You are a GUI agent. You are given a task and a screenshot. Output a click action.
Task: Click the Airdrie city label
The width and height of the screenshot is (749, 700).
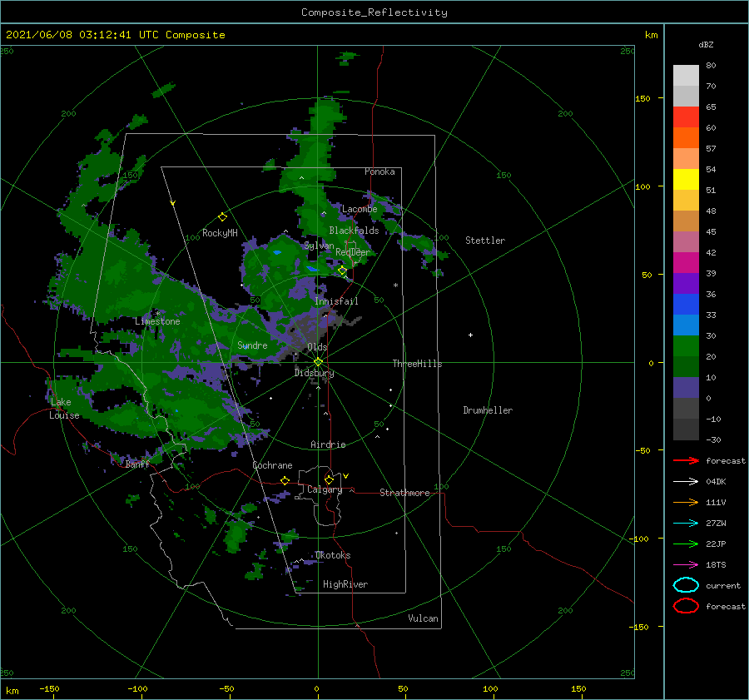pyautogui.click(x=328, y=444)
